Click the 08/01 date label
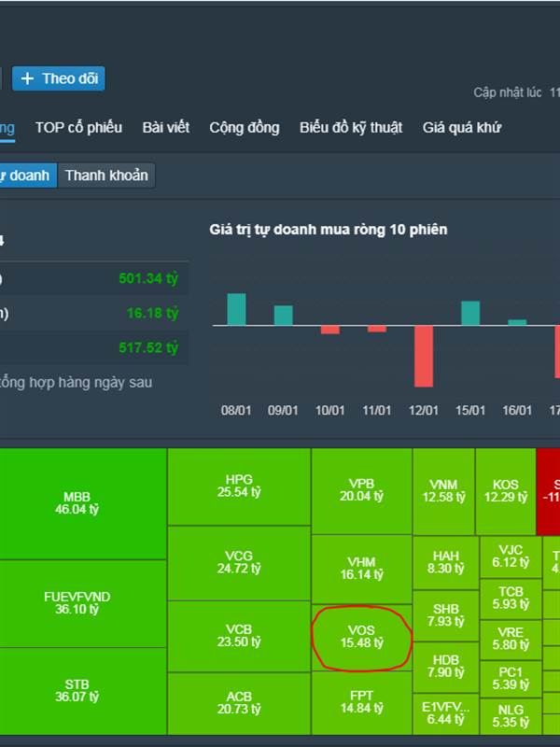Viewport: 560px width, 747px height. point(236,410)
